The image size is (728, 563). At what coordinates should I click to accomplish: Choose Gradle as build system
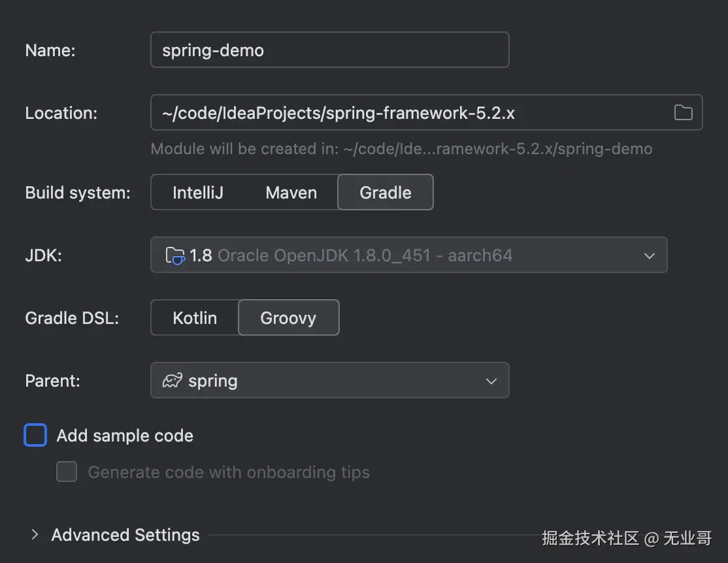pyautogui.click(x=385, y=193)
